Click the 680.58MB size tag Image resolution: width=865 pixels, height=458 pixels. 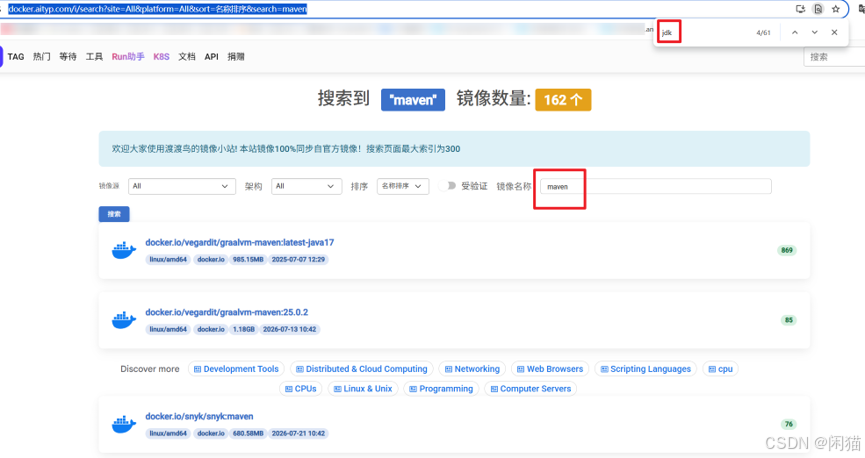(248, 434)
